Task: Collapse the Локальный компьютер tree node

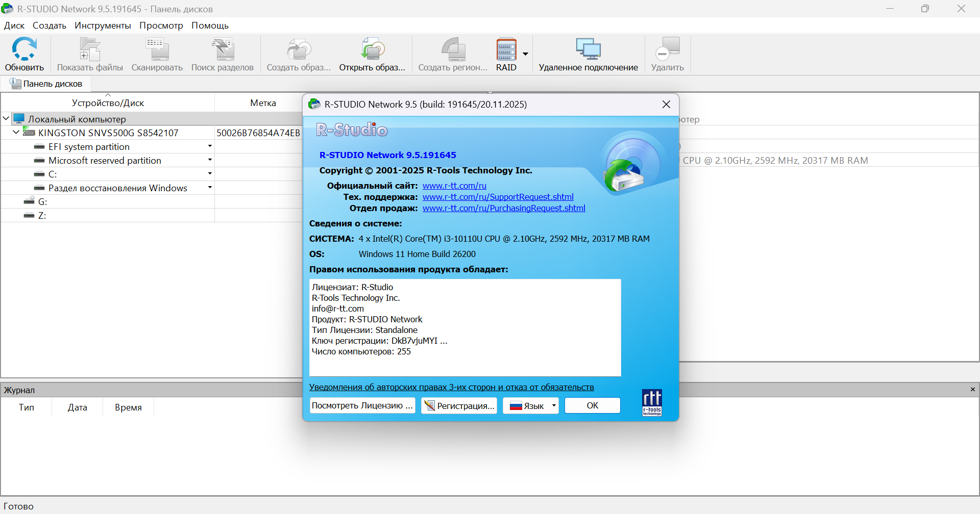Action: (x=6, y=119)
